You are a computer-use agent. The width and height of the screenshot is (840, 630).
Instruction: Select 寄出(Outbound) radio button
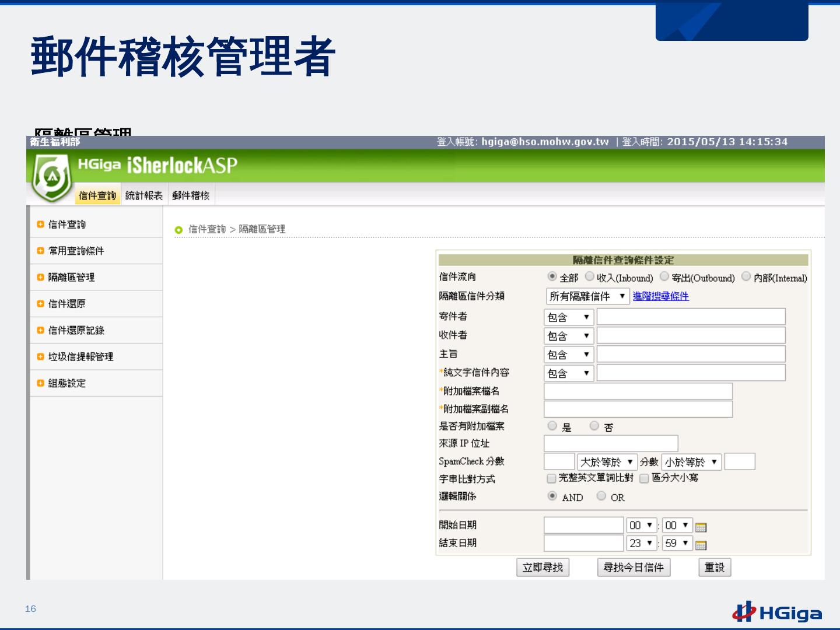click(664, 276)
